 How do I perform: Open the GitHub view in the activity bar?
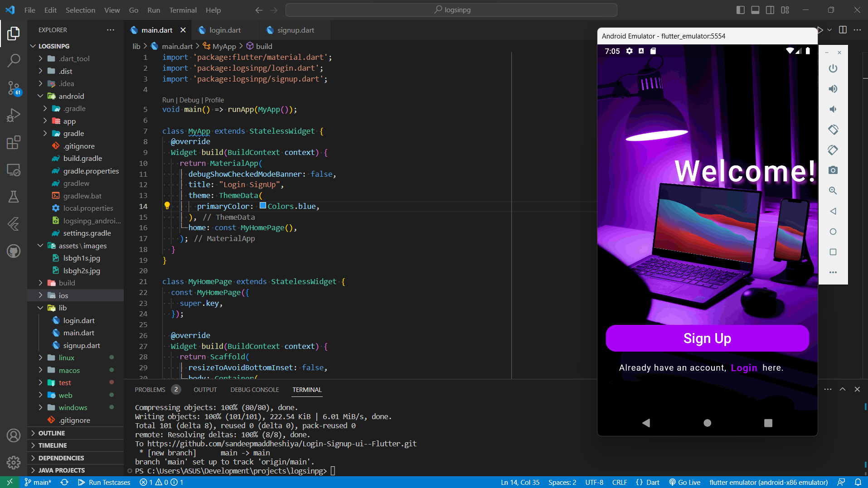coord(14,251)
